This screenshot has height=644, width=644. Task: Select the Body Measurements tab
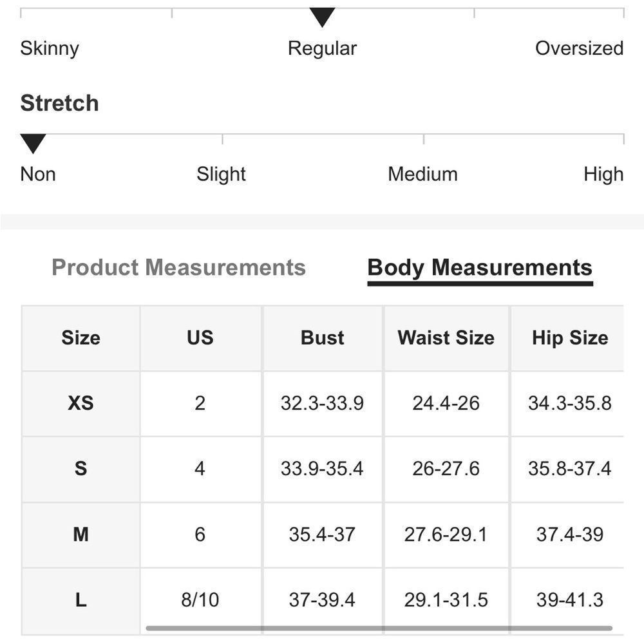(480, 268)
